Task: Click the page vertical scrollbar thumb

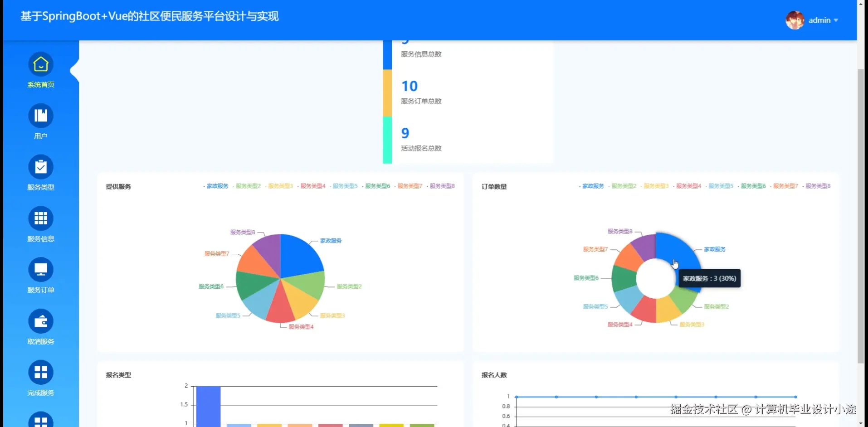Action: [x=861, y=216]
